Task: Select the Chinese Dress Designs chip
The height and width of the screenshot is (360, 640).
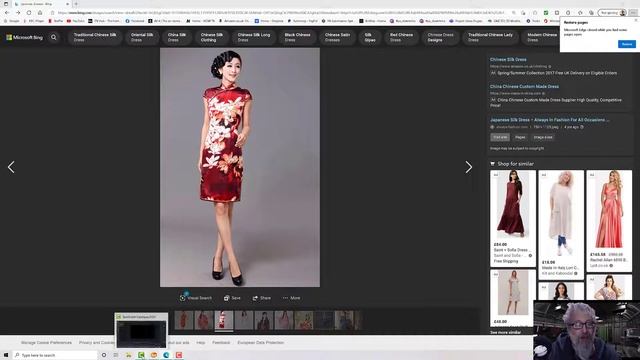Action: [x=440, y=37]
